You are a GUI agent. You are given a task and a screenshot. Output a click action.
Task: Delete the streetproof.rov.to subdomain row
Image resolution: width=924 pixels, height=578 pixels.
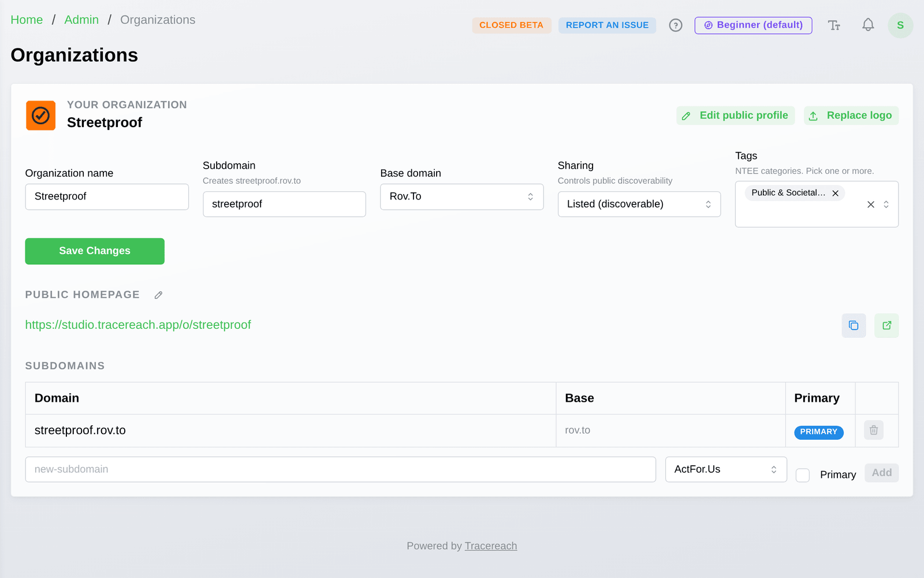[874, 430]
